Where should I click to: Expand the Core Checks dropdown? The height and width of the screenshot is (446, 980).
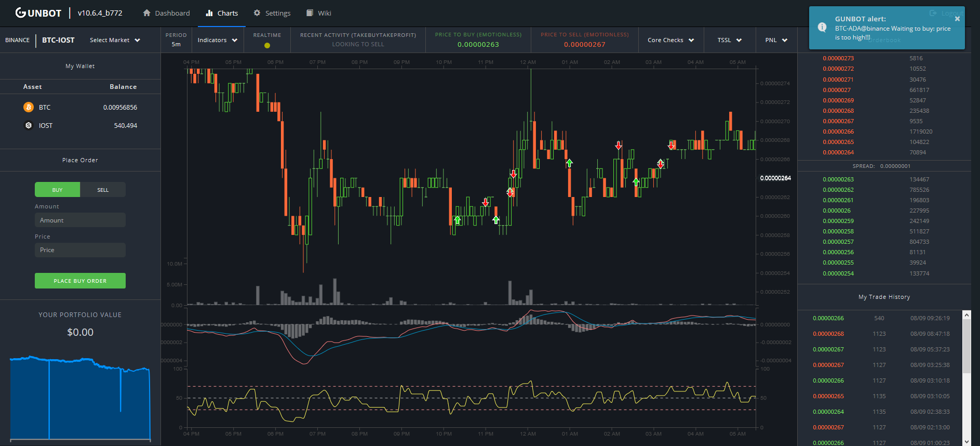click(670, 40)
